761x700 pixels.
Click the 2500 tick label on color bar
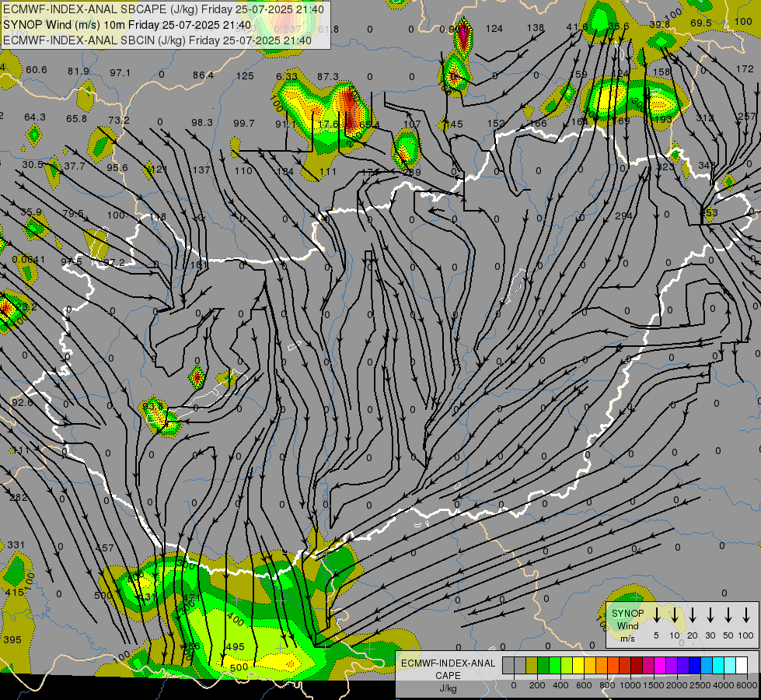(700, 685)
